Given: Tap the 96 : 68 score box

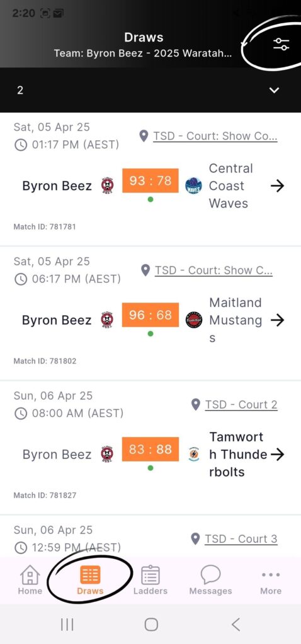Looking at the screenshot, I should coord(150,314).
